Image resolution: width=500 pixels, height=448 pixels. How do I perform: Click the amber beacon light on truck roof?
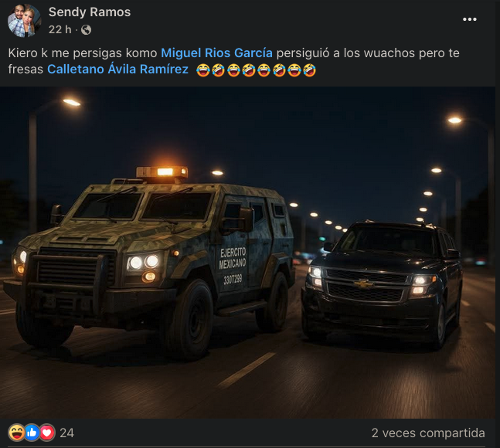point(162,172)
